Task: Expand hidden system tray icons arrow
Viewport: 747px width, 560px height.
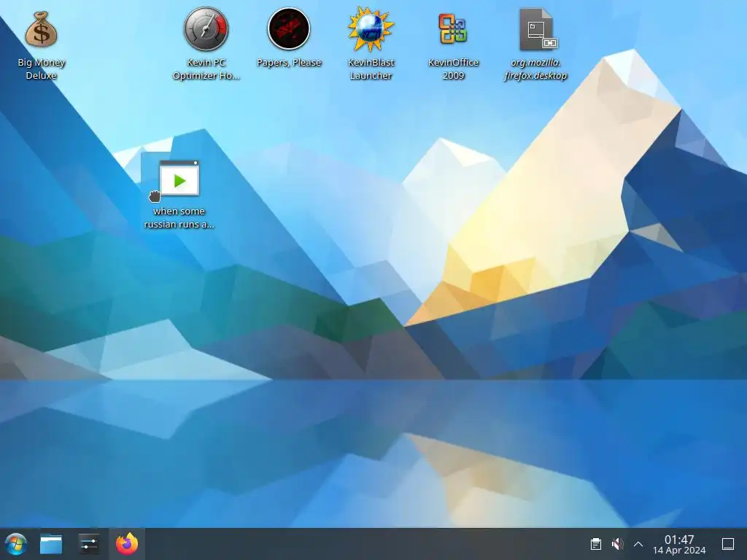Action: pos(638,544)
